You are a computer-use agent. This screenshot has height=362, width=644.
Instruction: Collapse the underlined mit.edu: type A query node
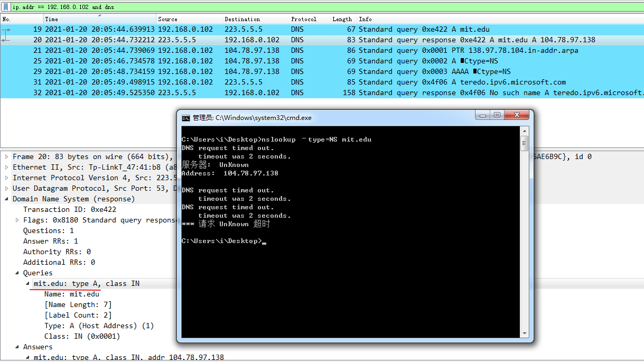click(27, 283)
